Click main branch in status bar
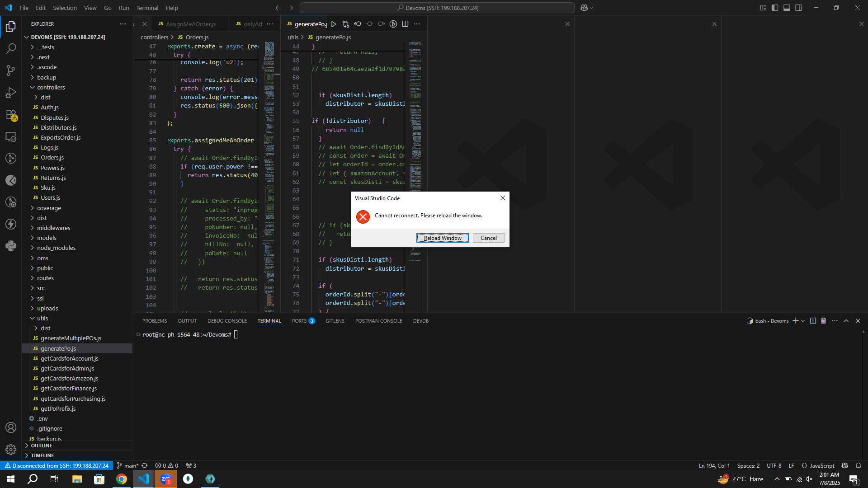The height and width of the screenshot is (488, 868). pyautogui.click(x=127, y=466)
